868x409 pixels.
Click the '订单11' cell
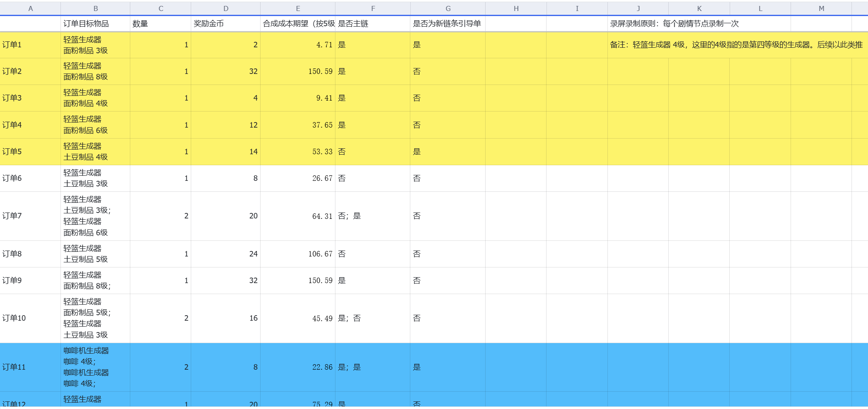[30, 367]
